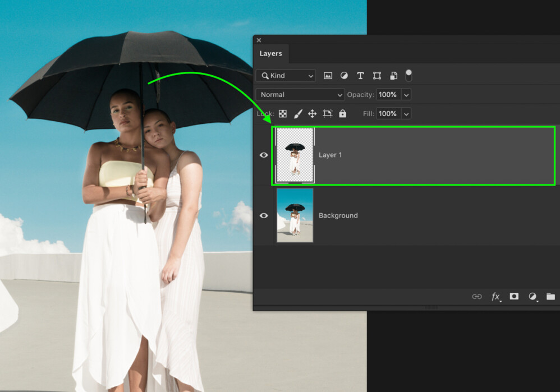Open the Normal blend mode dropdown
Screen dimensions: 560x392
pos(300,94)
